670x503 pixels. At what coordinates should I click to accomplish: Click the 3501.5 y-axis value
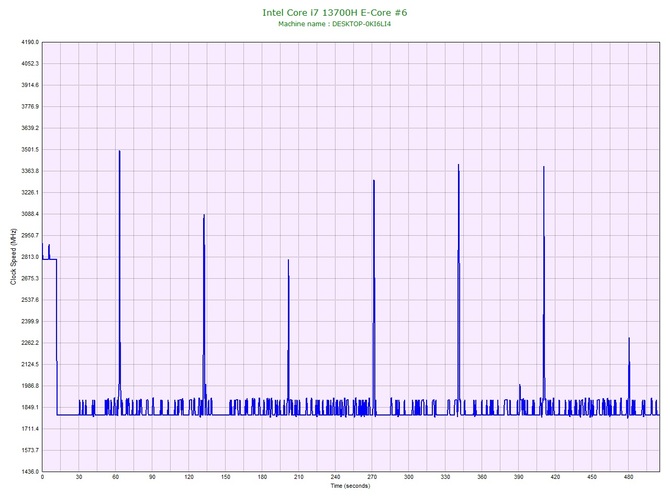(x=30, y=150)
